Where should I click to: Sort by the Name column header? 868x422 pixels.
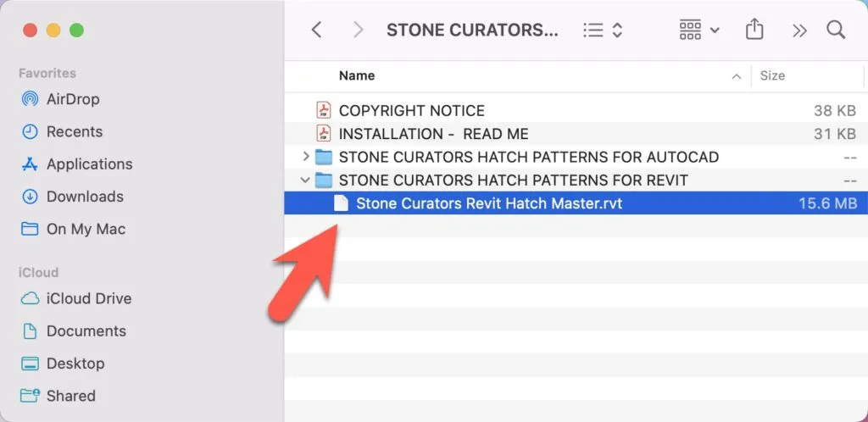[357, 75]
